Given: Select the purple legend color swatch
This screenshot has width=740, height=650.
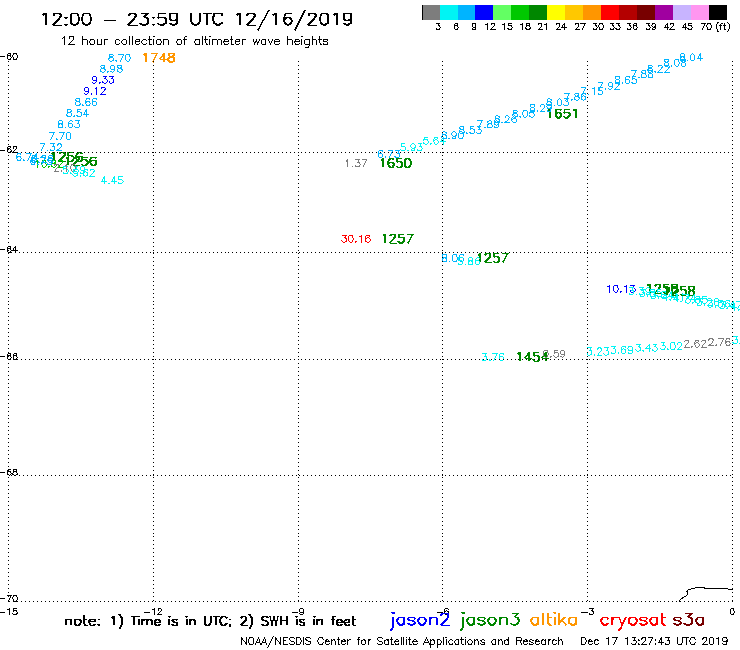Looking at the screenshot, I should click(x=663, y=12).
